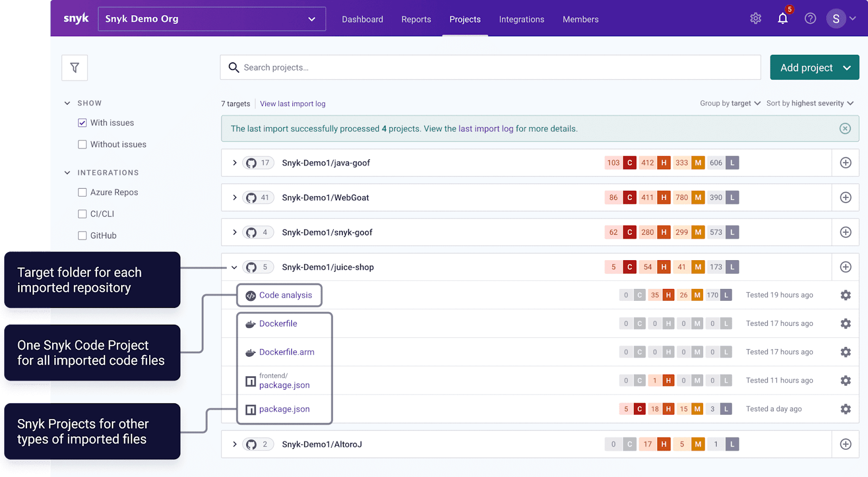868x477 pixels.
Task: Click plus icon for Snyk-Demo1/WebGoat
Action: coord(846,197)
